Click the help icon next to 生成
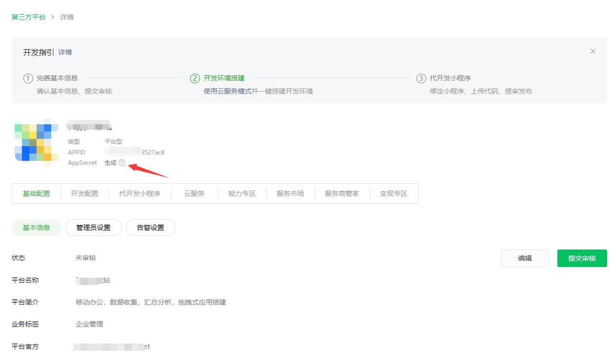This screenshot has width=611, height=364. pos(121,163)
